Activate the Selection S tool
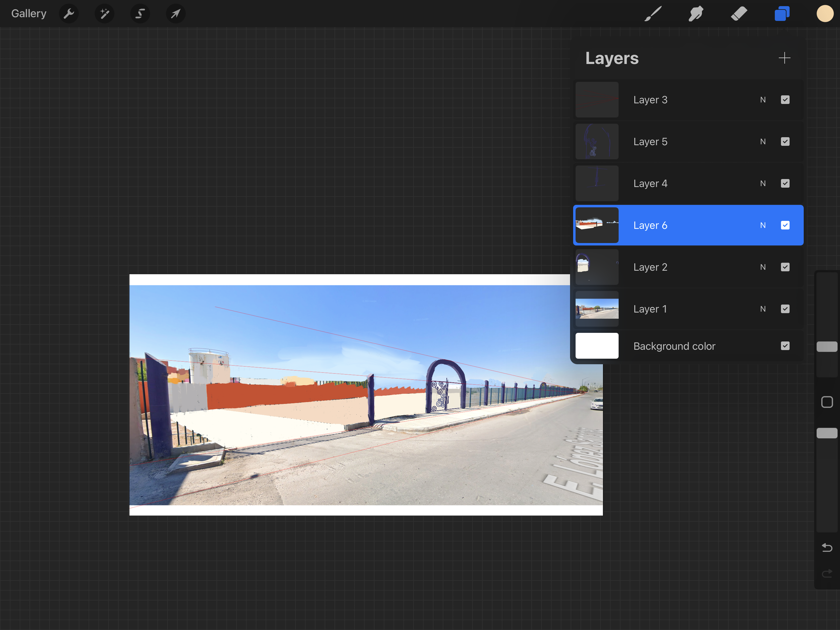Viewport: 840px width, 630px height. click(x=140, y=14)
